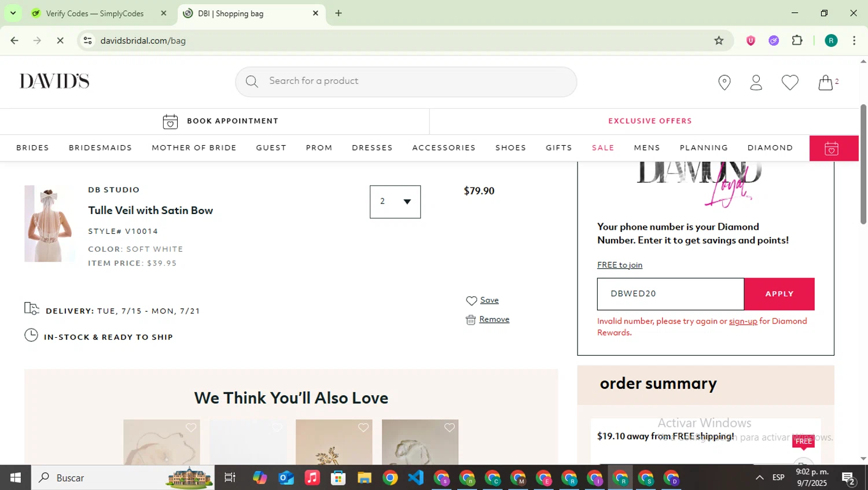Open Visual Studio Code from taskbar
This screenshot has width=868, height=490.
click(415, 478)
